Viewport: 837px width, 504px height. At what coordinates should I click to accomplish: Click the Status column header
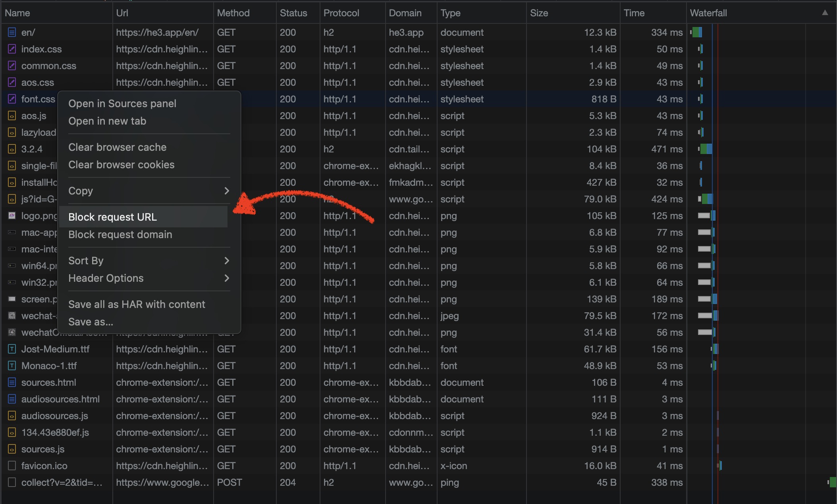point(293,13)
